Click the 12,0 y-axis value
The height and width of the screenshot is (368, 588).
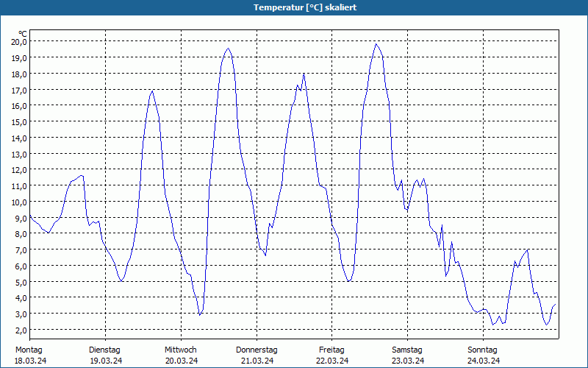pos(19,170)
